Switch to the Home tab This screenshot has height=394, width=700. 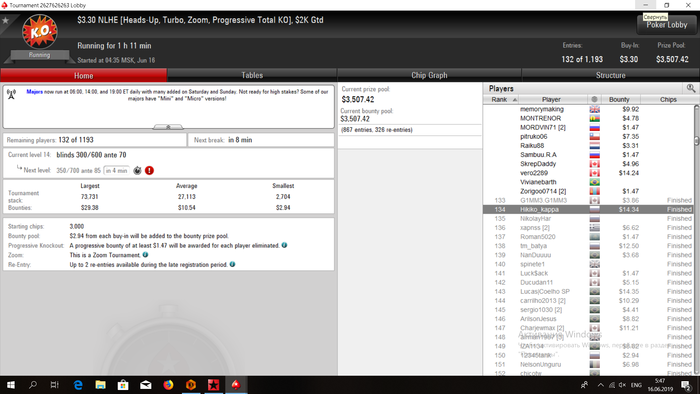pos(83,75)
